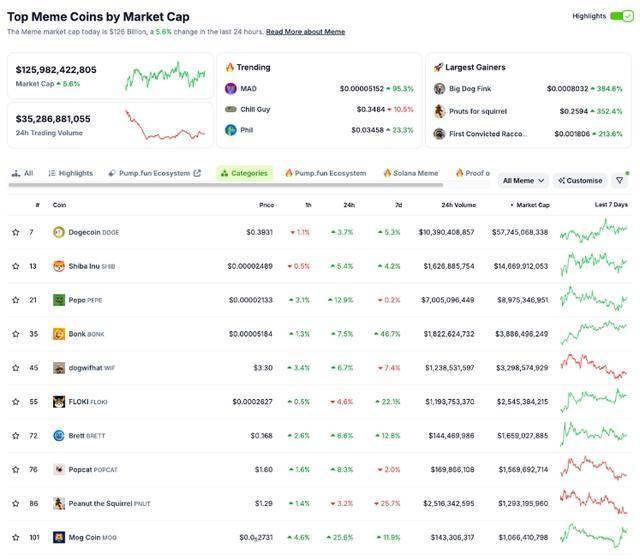Open the external-link Pump.fun Ecosystem tab
The width and height of the screenshot is (640, 560).
pos(154,173)
